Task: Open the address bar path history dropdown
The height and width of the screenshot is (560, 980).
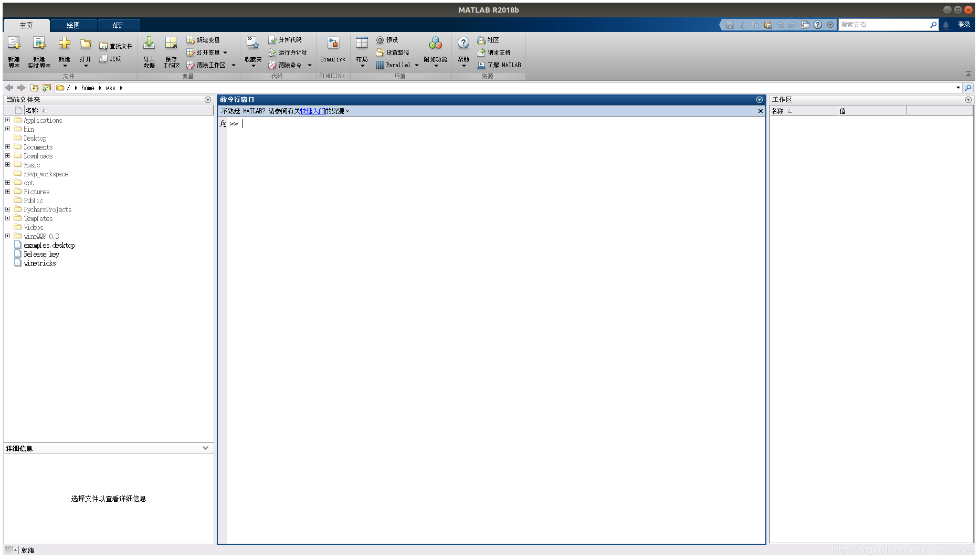Action: (958, 88)
